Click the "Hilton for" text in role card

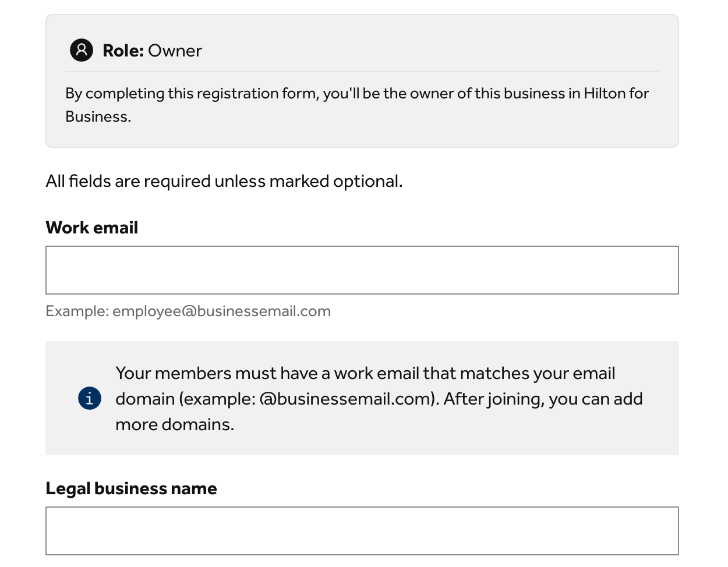coord(616,94)
